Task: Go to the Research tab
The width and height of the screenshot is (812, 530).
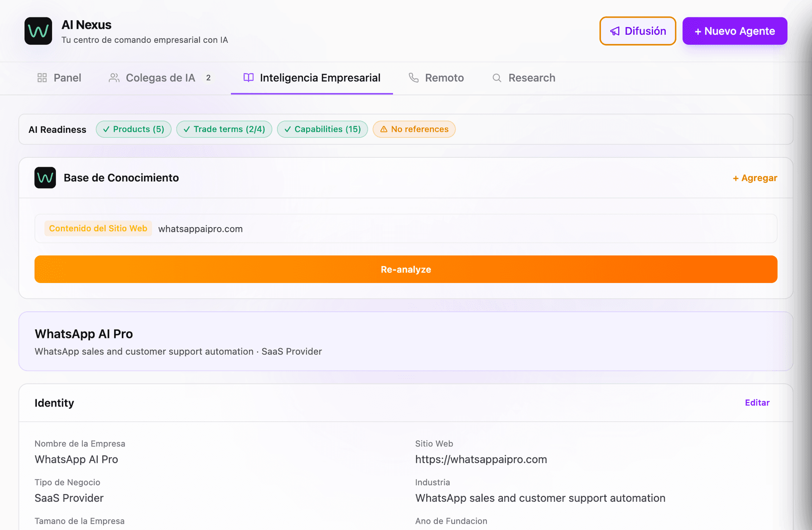Action: pos(524,78)
